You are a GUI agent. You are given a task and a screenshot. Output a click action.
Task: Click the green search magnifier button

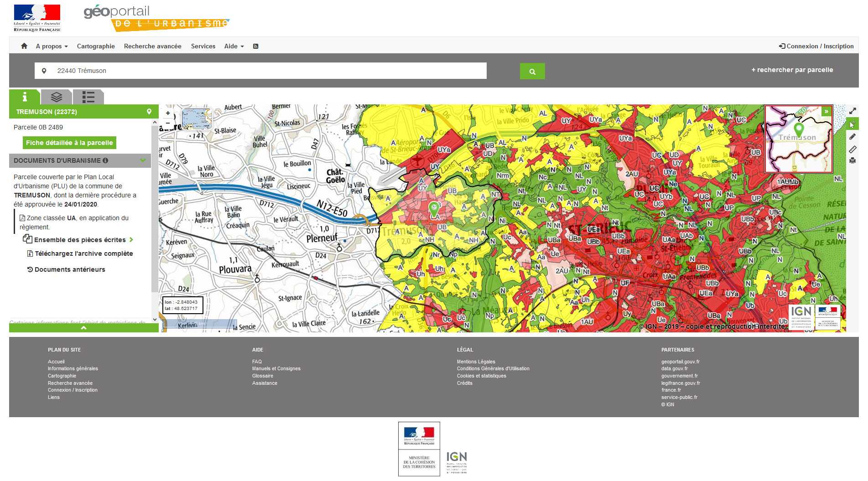[532, 71]
